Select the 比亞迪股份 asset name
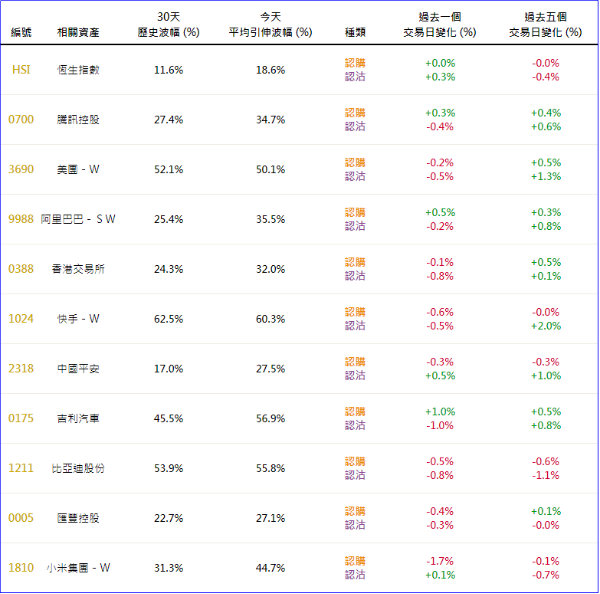 pos(78,468)
